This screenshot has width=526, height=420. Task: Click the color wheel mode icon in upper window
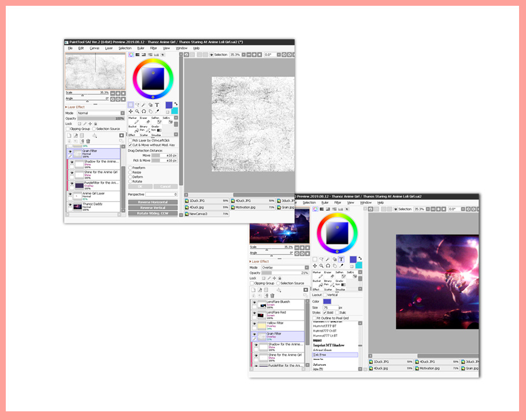pos(131,55)
